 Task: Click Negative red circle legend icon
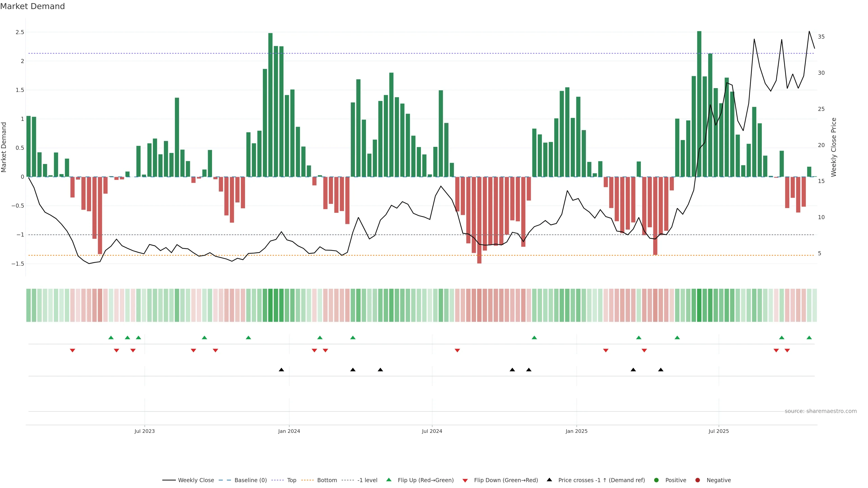point(698,480)
